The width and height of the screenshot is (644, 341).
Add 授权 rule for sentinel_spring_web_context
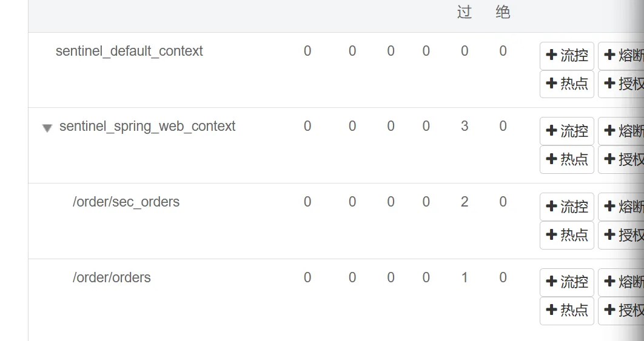pyautogui.click(x=621, y=159)
